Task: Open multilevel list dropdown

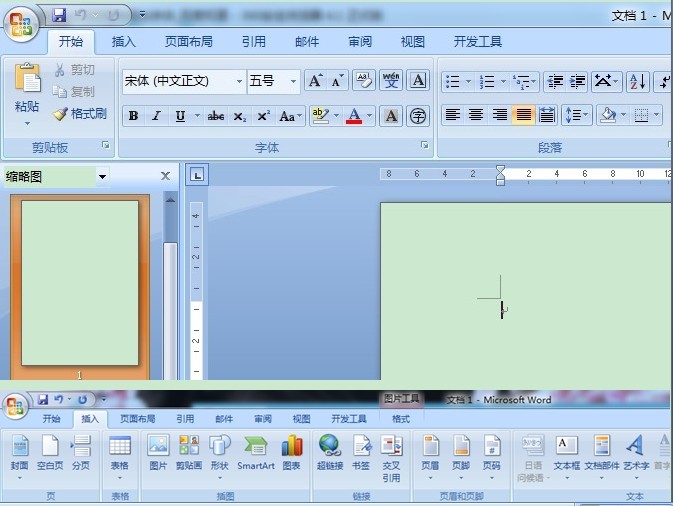Action: pos(524,81)
